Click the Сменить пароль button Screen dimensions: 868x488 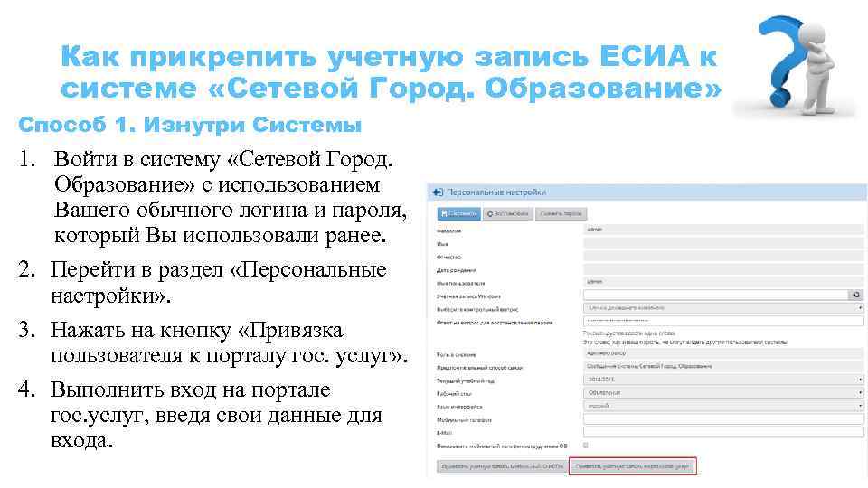pos(561,213)
